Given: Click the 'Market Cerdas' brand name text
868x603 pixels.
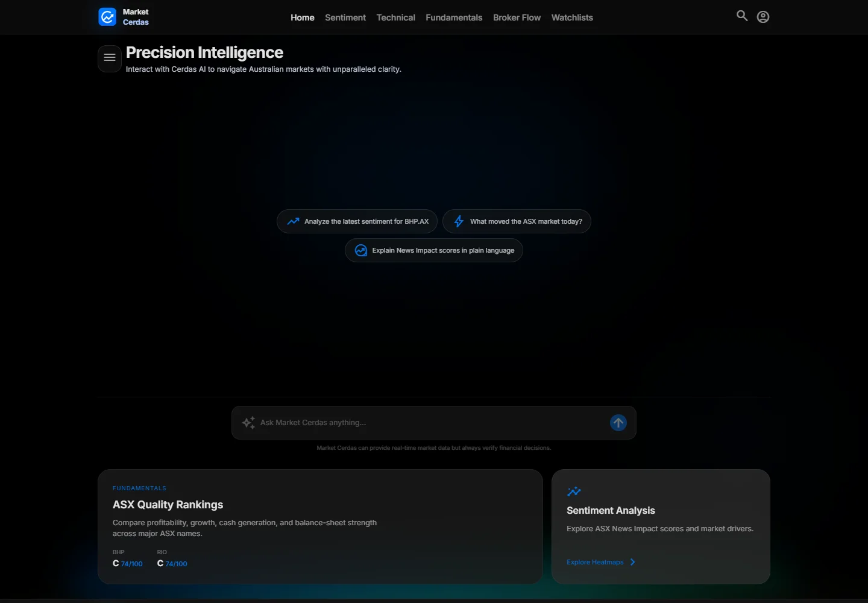Looking at the screenshot, I should click(136, 17).
